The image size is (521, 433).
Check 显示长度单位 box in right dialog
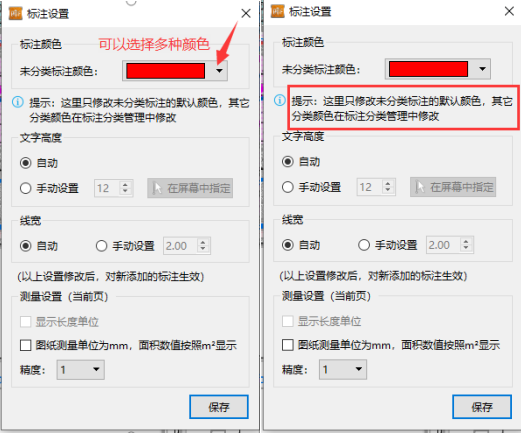click(x=288, y=321)
